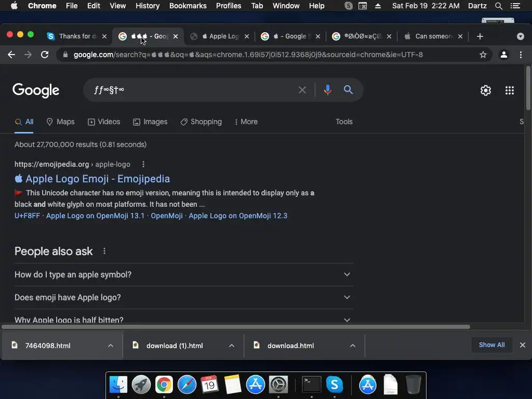532x399 pixels.
Task: Open options arrow for download (1).html
Action: 231,345
